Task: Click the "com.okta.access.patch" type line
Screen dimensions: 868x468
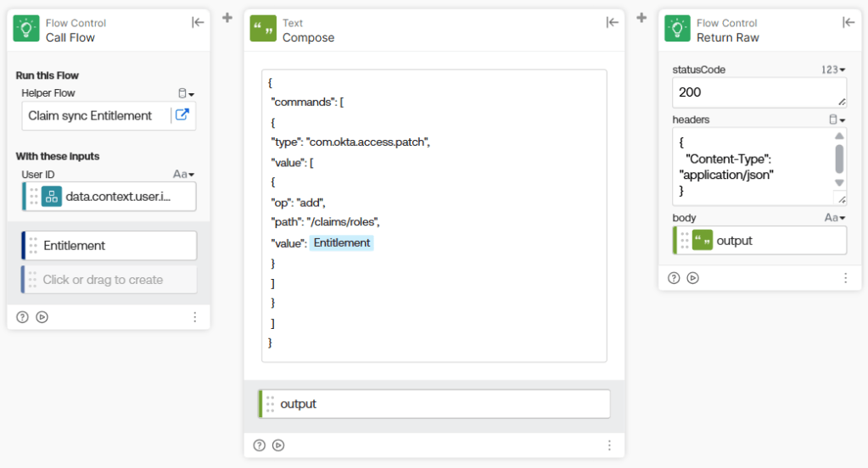Action: pyautogui.click(x=350, y=142)
